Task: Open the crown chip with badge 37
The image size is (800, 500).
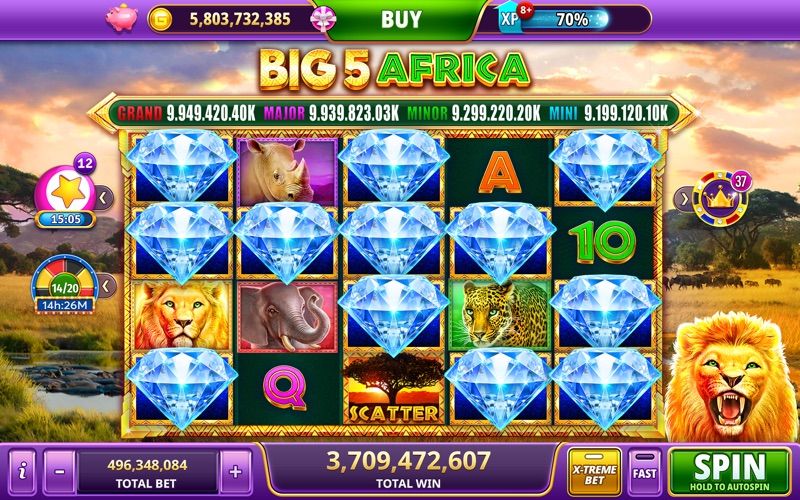Action: tap(720, 199)
